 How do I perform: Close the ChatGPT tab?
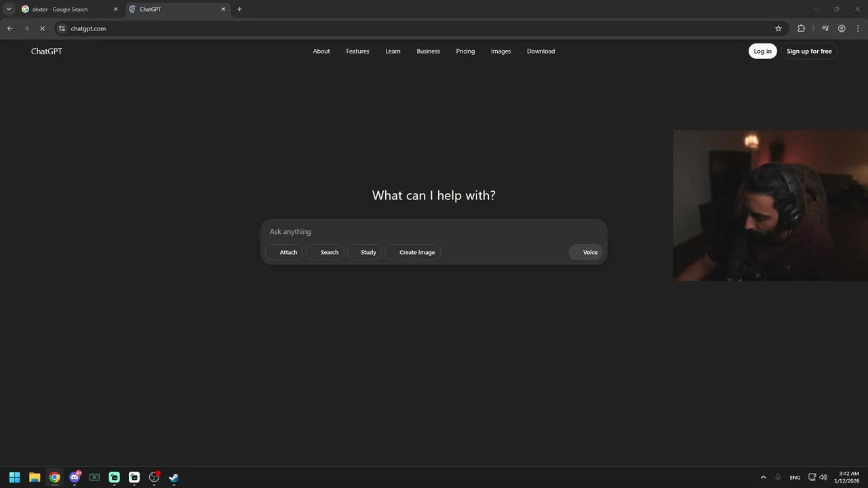pos(223,9)
